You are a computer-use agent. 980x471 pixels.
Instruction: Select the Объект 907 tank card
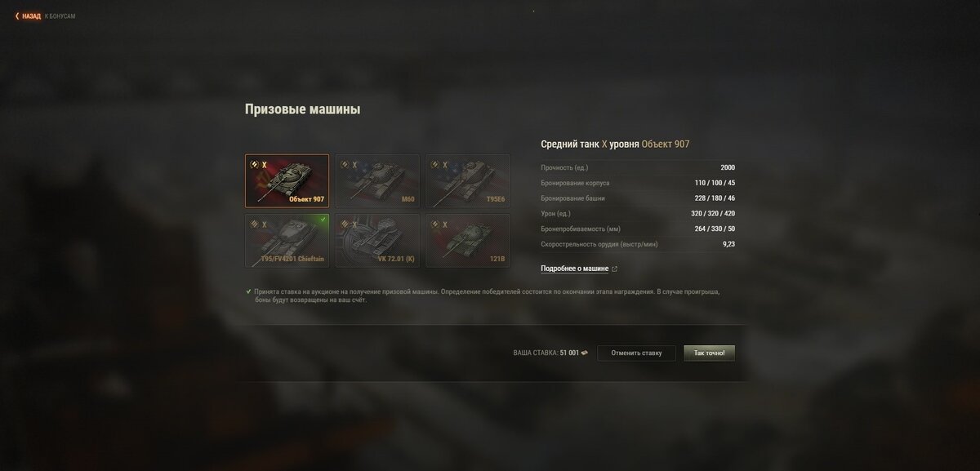pos(287,181)
